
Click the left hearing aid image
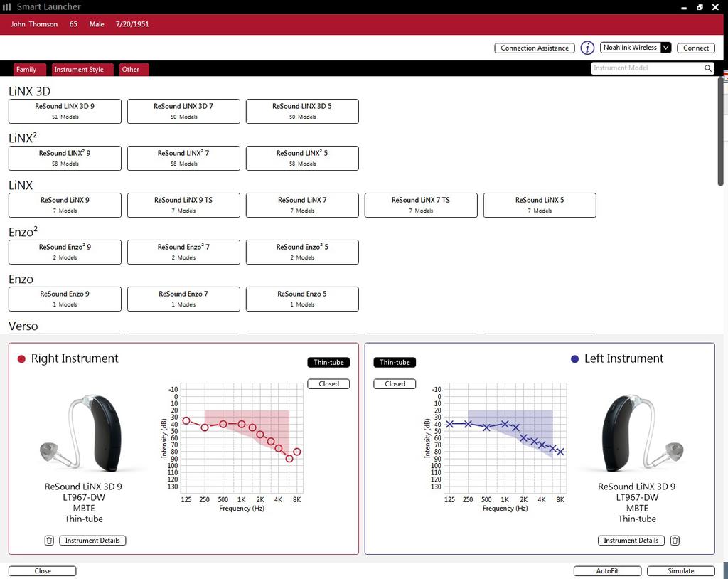point(643,434)
